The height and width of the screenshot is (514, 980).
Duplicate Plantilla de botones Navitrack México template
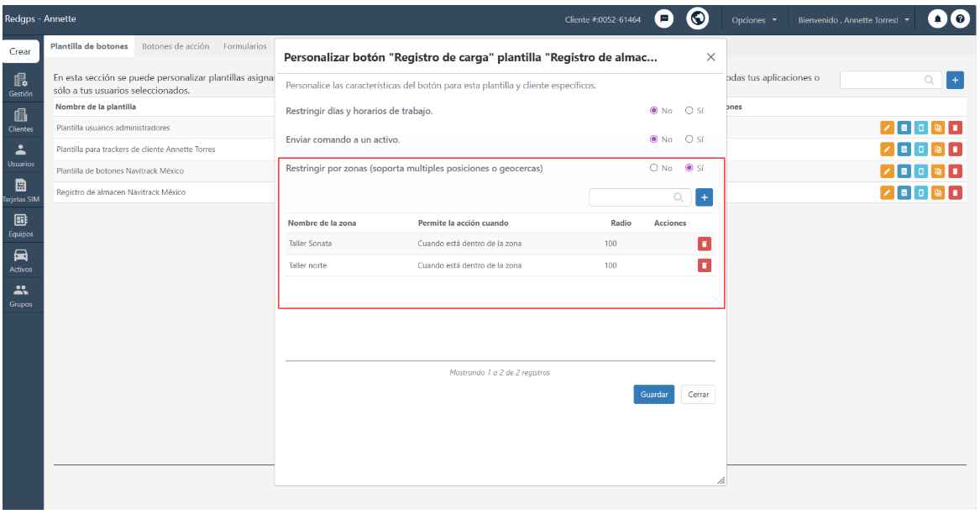(938, 170)
